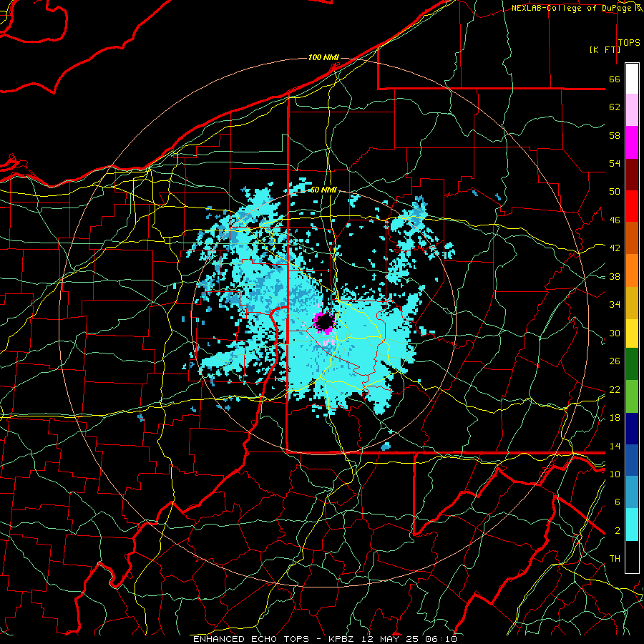
Task: Click the cyan 6 K FT legend swatch
Action: [632, 525]
